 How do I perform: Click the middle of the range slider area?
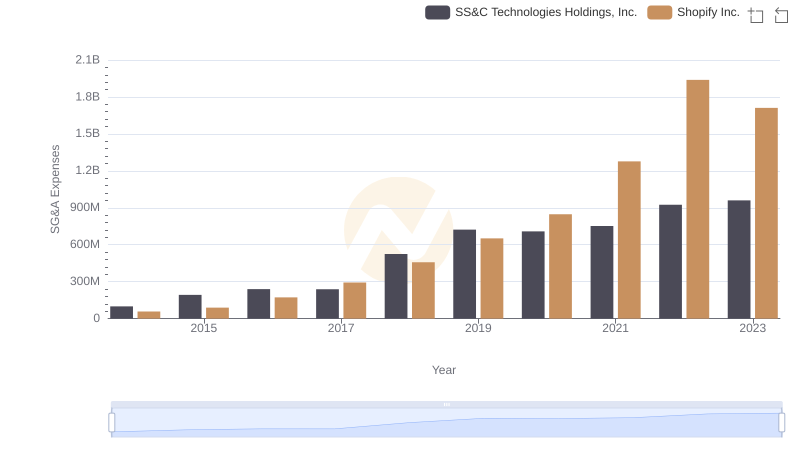pos(446,423)
